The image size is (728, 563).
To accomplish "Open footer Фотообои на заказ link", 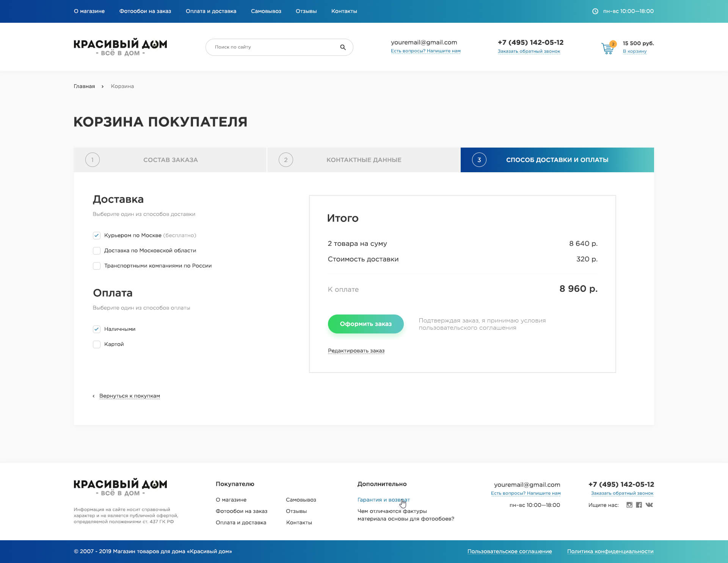I will pos(241,511).
